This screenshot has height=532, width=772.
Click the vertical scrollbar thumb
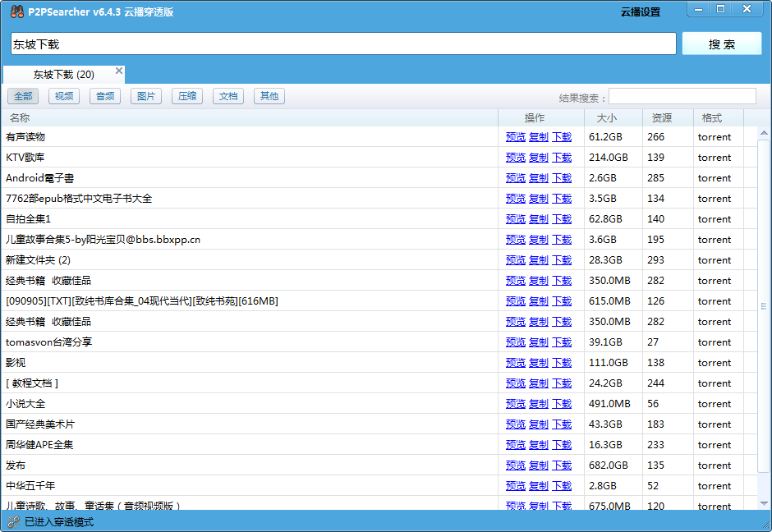(764, 306)
